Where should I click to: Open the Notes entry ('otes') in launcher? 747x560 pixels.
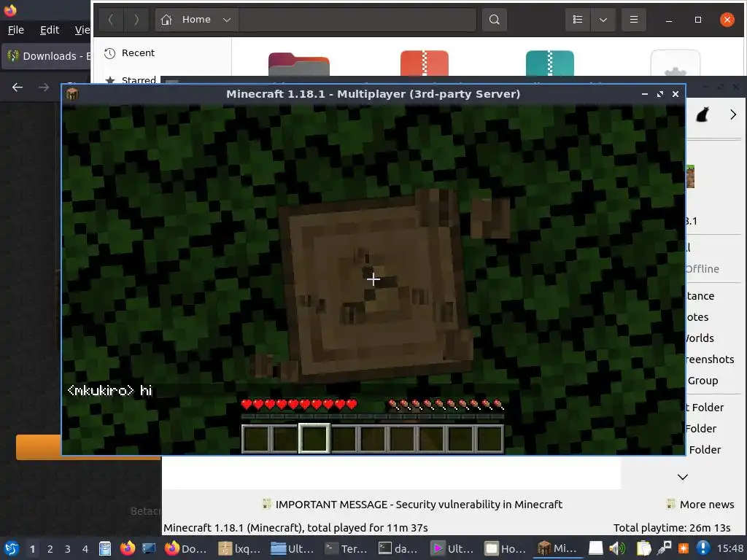pyautogui.click(x=697, y=317)
